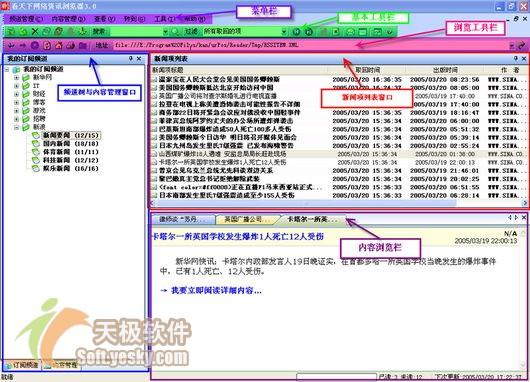This screenshot has width=530, height=382.
Task: Open the 频道管理(C) menu
Action: pos(26,19)
